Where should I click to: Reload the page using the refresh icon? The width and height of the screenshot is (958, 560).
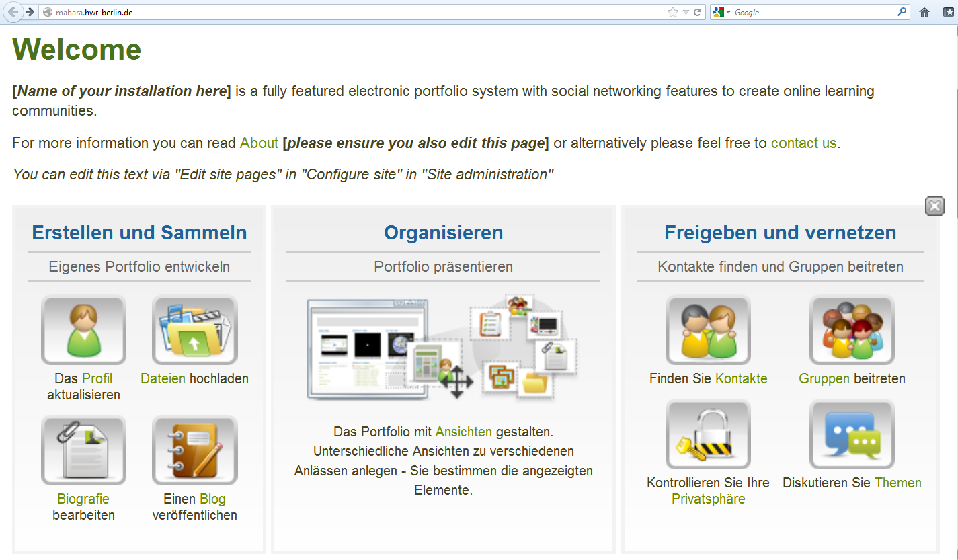(x=698, y=12)
